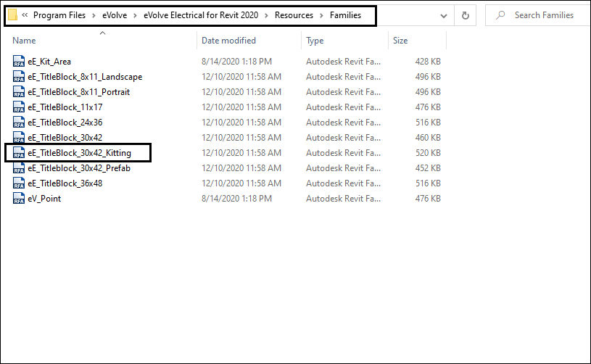The image size is (591, 364).
Task: Click the Search Families input field
Action: (544, 15)
